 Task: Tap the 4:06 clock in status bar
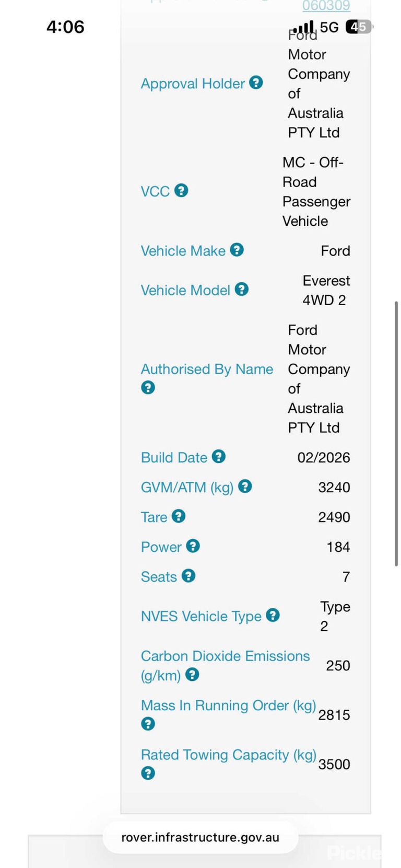pos(65,27)
